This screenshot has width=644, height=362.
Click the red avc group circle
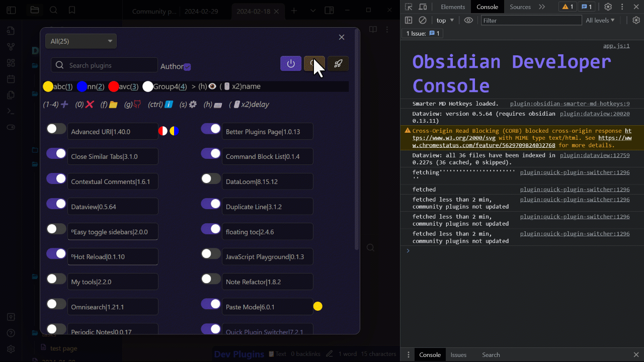click(114, 86)
